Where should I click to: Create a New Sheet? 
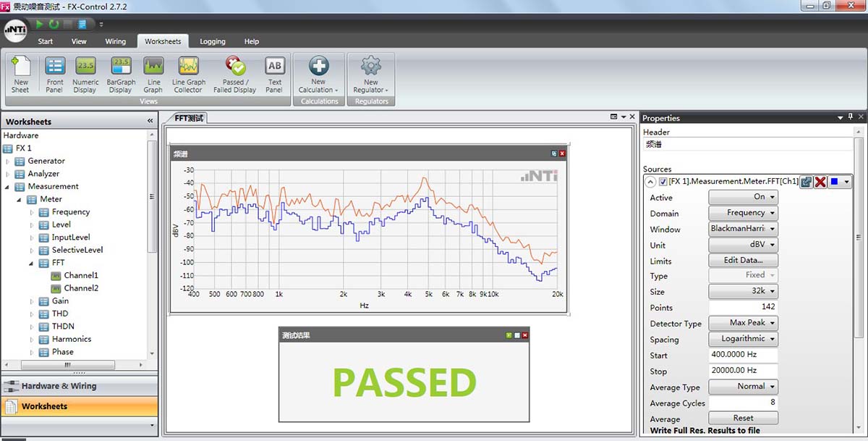pos(20,75)
